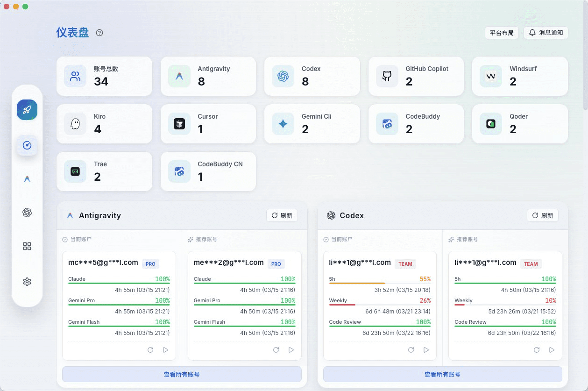Open settings gear in sidebar
588x391 pixels.
coord(27,282)
